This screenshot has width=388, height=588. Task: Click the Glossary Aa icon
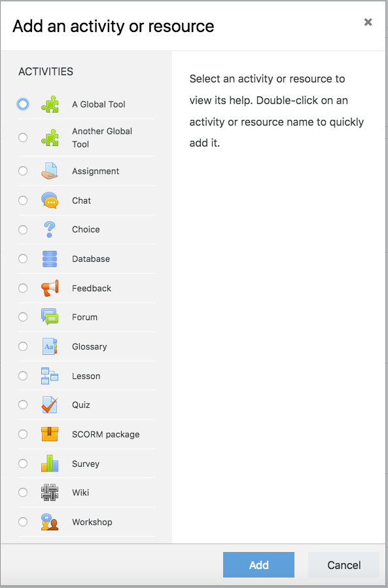[x=50, y=346]
